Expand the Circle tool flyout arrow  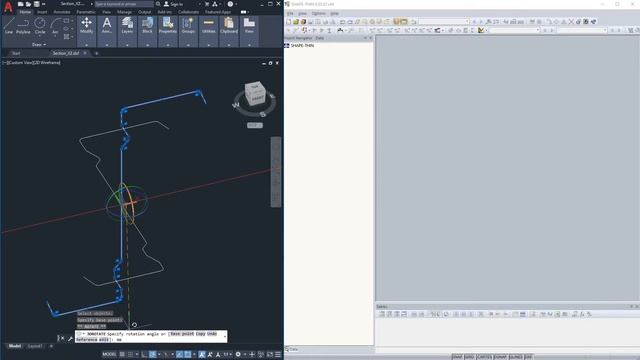pos(40,36)
